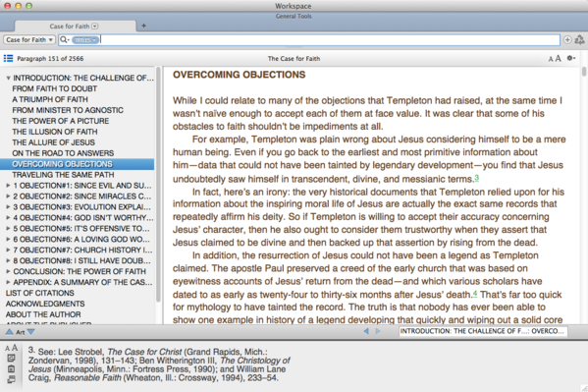Open the gear display settings menu
Image resolution: width=588 pixels, height=392 pixels.
[570, 58]
